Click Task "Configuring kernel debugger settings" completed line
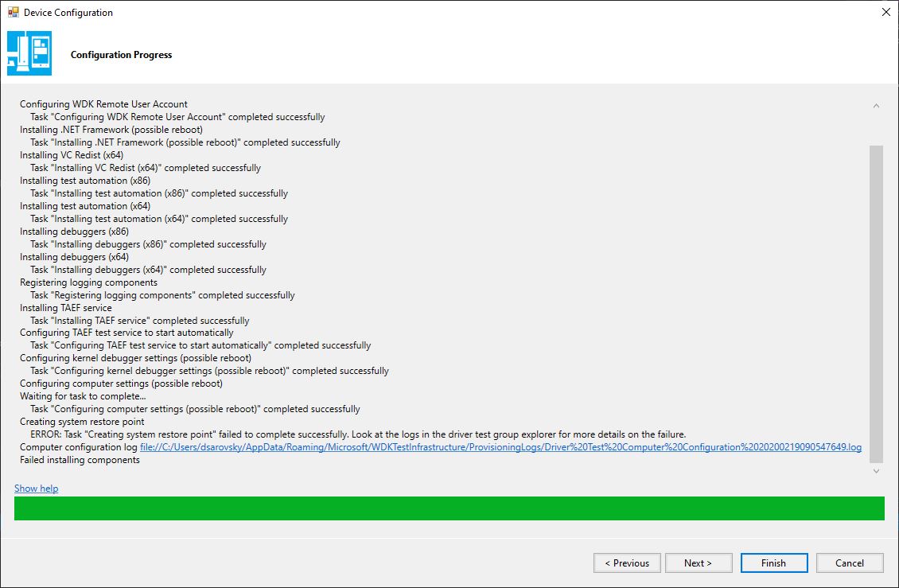 [210, 371]
